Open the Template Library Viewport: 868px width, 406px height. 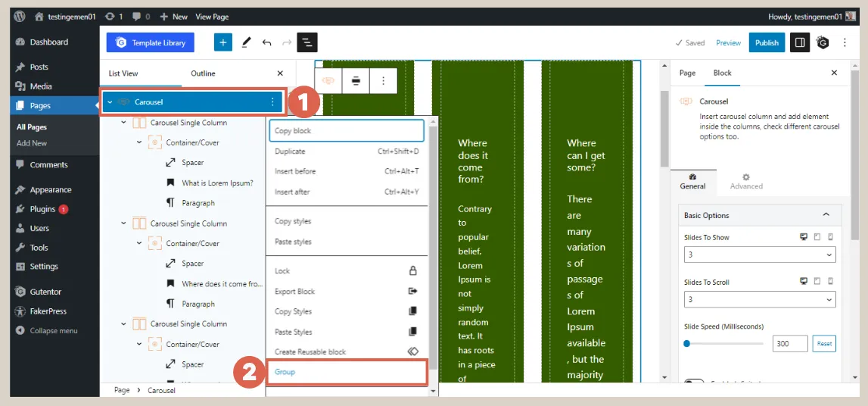(x=151, y=43)
